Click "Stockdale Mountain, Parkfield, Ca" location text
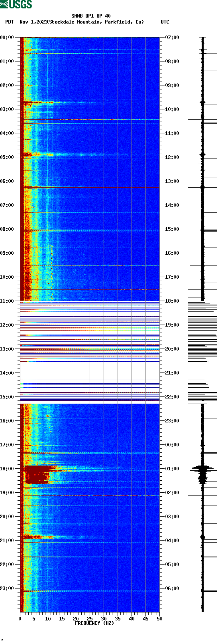Screen dimensions: 220x644 click(95, 22)
